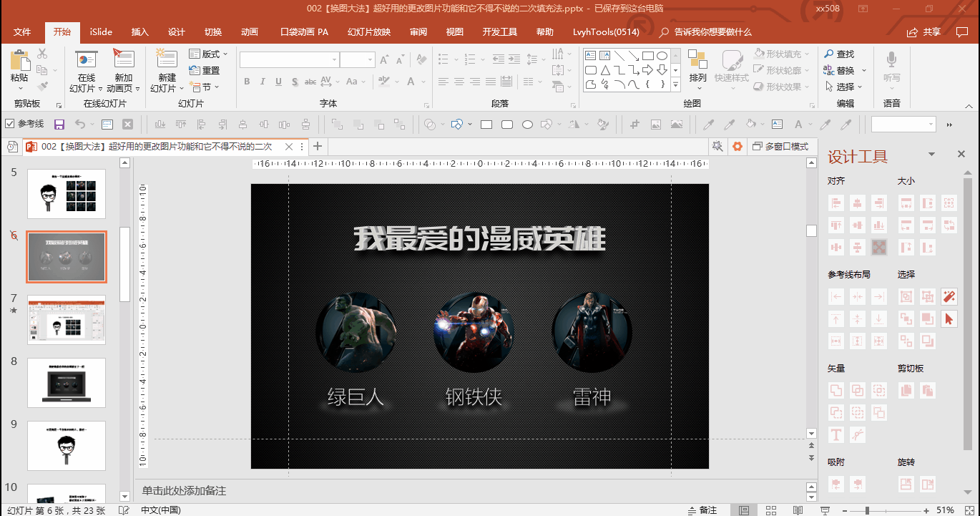Switch to the 插入 insert tab
This screenshot has width=980, height=516.
(x=140, y=32)
